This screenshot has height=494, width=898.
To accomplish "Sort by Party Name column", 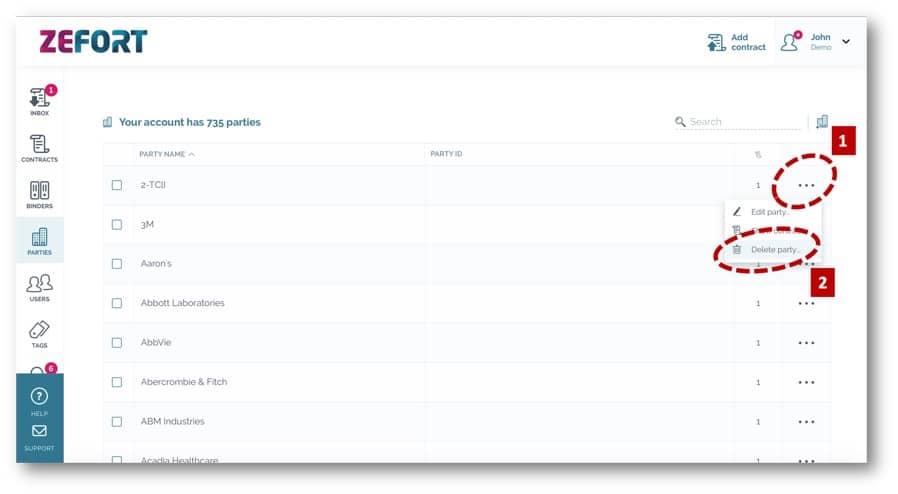I will pos(167,154).
